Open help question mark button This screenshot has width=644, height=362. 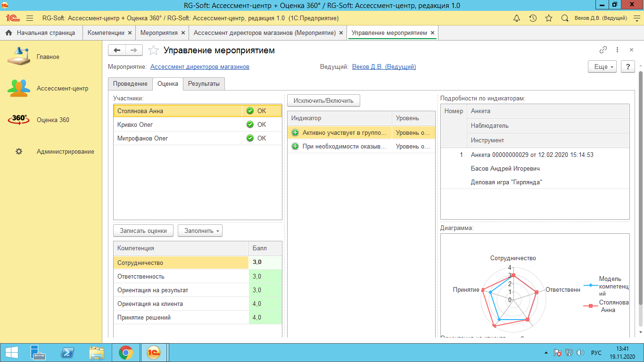click(627, 67)
